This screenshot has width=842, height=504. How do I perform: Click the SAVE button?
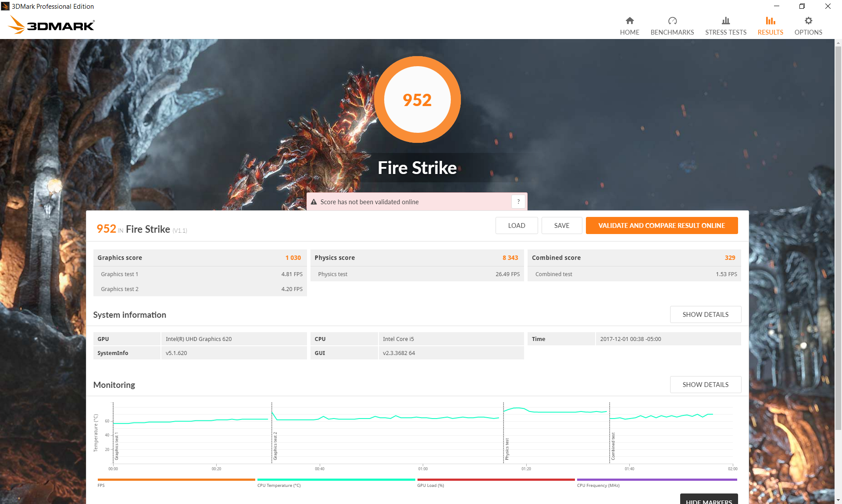click(x=561, y=226)
